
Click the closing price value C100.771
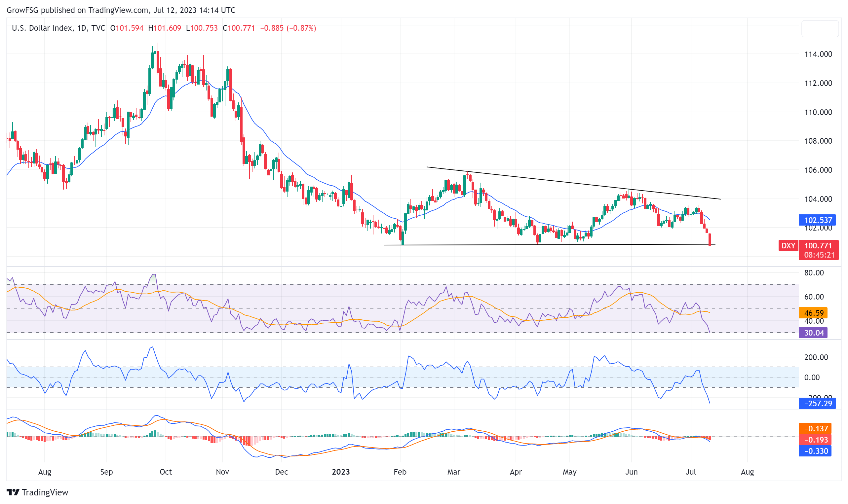(x=239, y=28)
